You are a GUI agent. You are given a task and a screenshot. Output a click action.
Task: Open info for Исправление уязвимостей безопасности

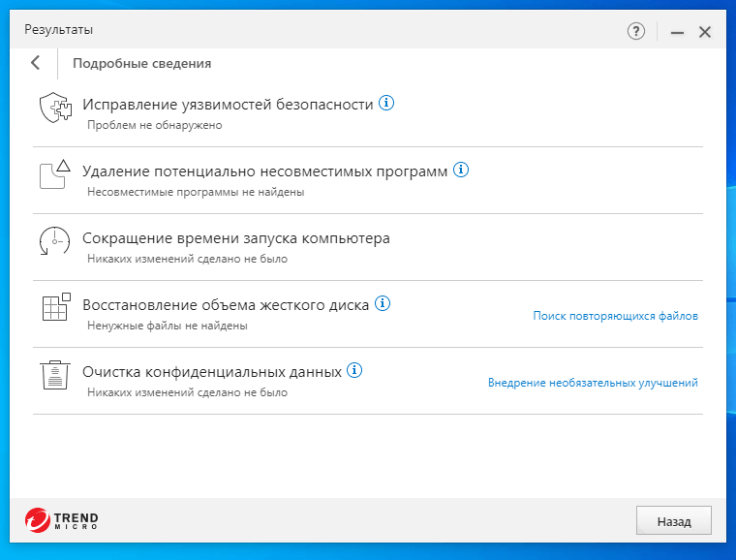tap(386, 104)
